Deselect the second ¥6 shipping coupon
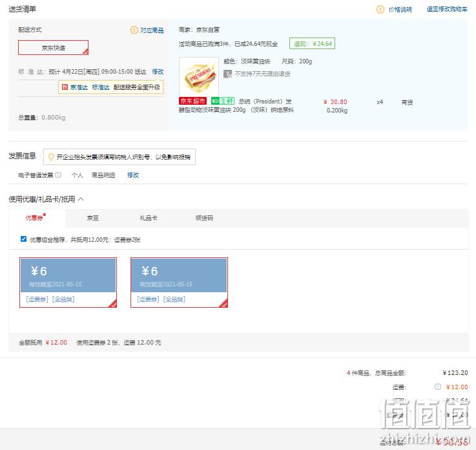Viewport: 476px width, 450px height. point(179,283)
